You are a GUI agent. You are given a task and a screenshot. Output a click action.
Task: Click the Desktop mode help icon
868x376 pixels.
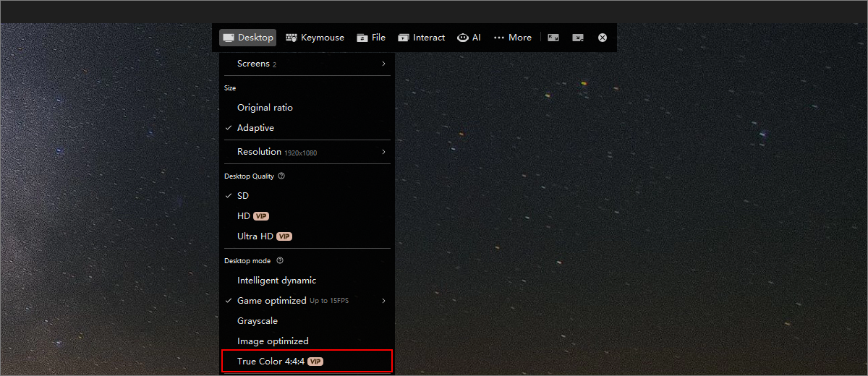[280, 260]
